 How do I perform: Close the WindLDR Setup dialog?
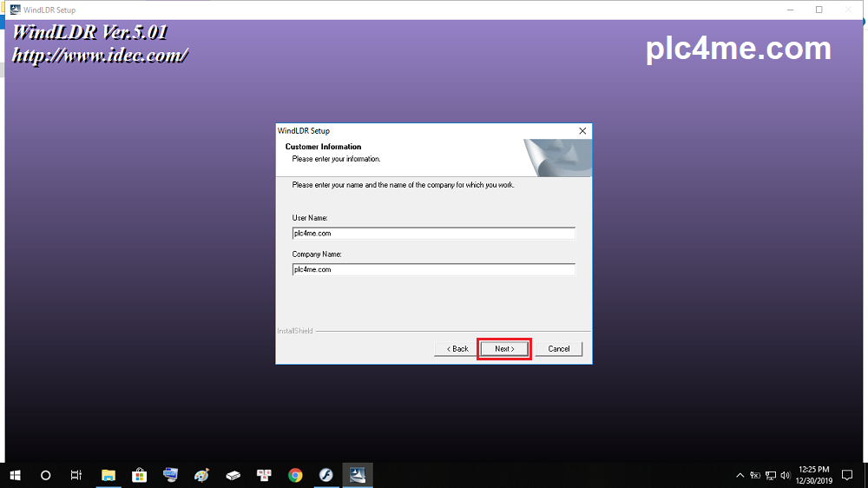tap(582, 130)
